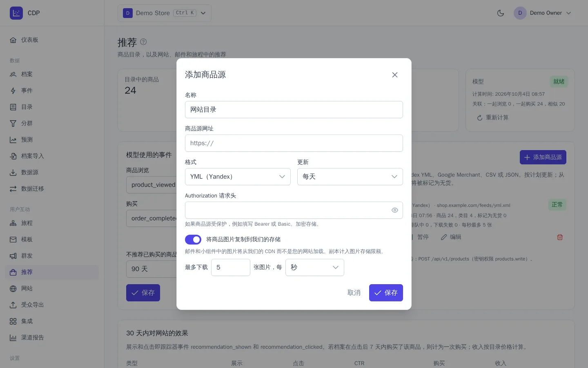Click 取消 in the dialog
Screen dimensions: 588x368
tap(354, 293)
